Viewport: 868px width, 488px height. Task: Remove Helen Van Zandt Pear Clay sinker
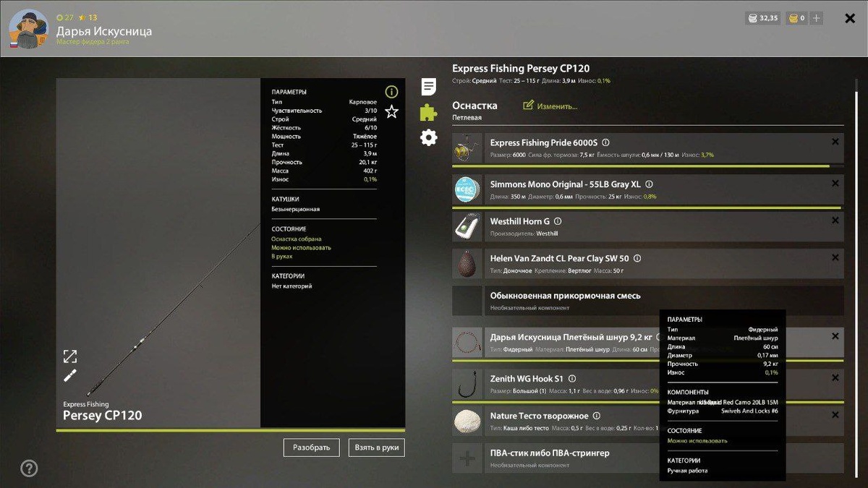tap(835, 257)
